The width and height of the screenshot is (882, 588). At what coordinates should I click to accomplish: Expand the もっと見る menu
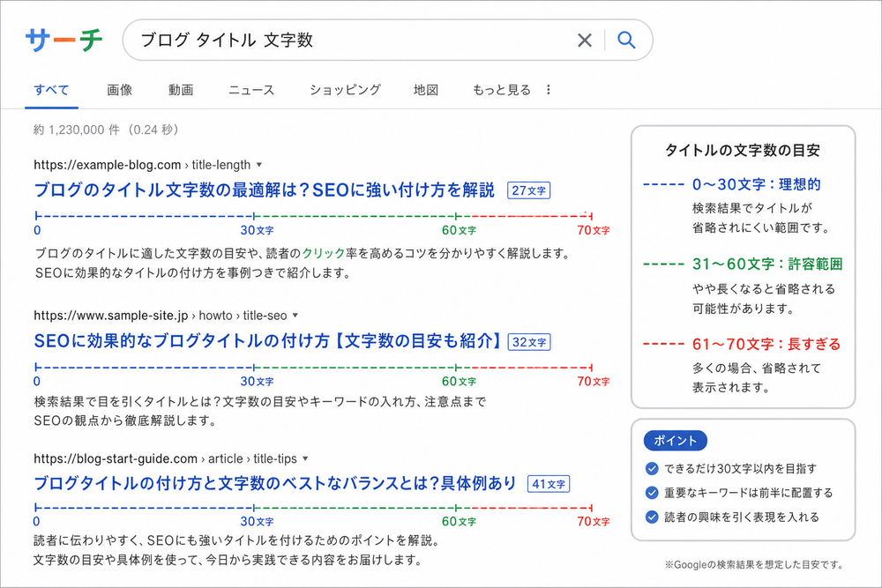[502, 90]
